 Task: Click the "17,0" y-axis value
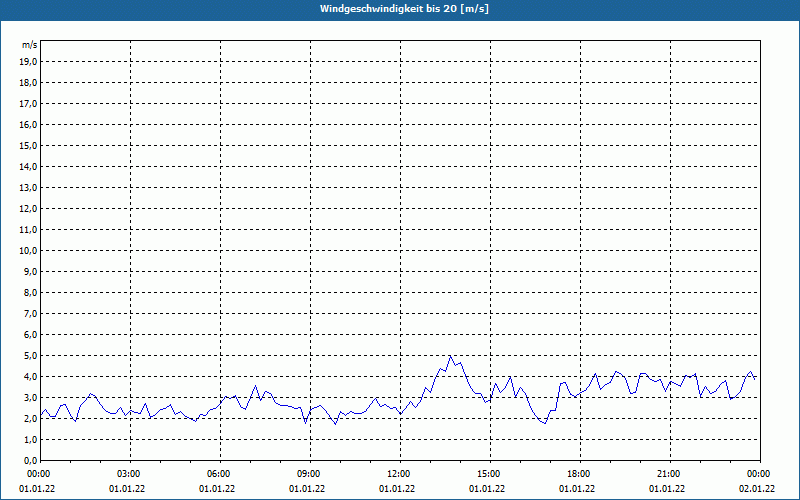point(28,104)
